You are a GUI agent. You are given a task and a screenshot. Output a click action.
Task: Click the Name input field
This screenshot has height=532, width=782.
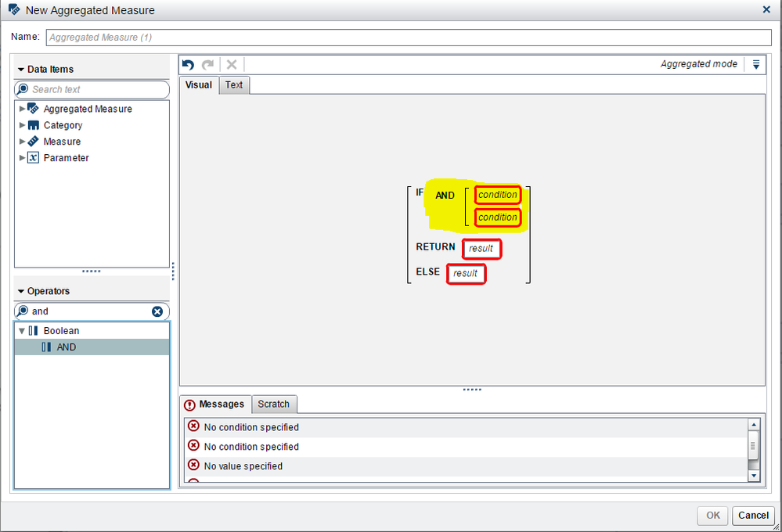point(409,38)
